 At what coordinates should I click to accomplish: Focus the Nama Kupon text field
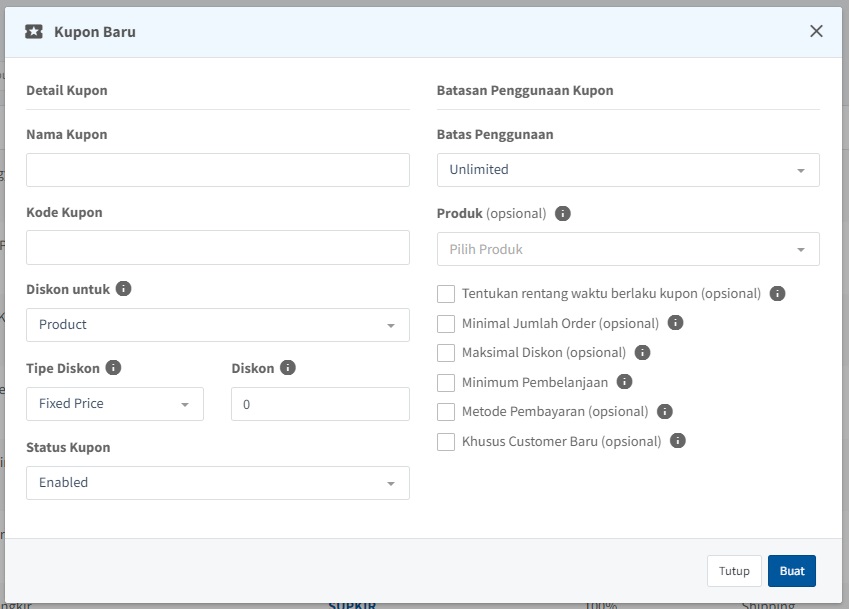[218, 170]
